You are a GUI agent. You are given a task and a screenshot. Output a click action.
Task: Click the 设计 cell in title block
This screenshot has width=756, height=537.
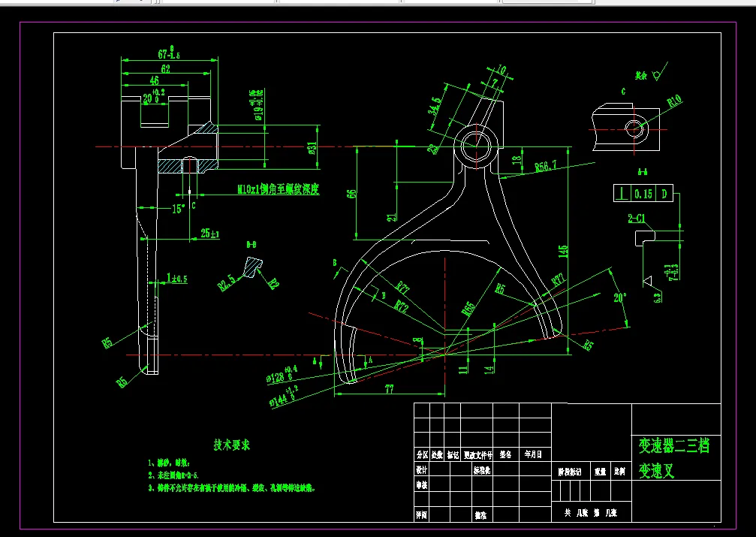[x=420, y=471]
